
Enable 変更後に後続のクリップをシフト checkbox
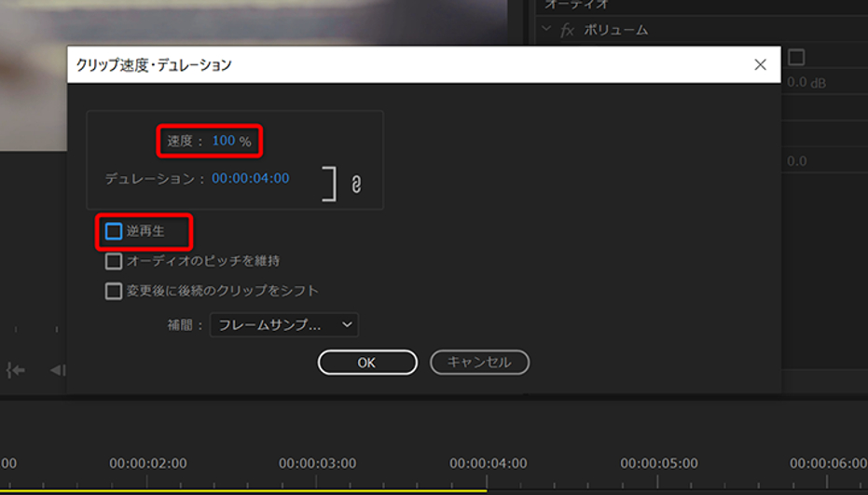tap(114, 291)
